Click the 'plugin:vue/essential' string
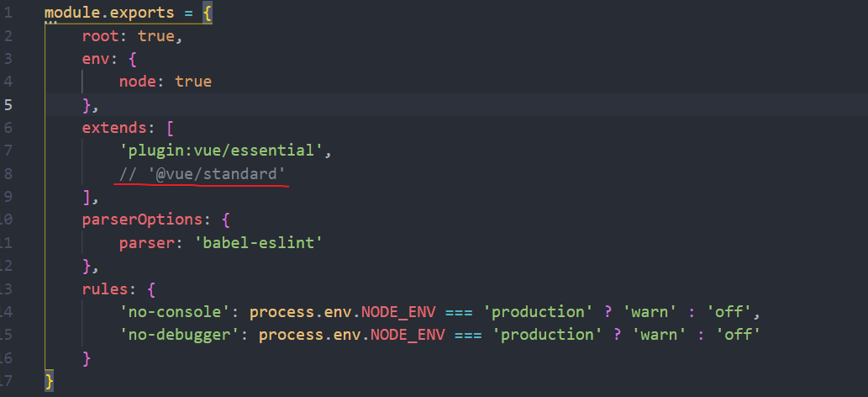868x397 pixels. click(x=221, y=151)
